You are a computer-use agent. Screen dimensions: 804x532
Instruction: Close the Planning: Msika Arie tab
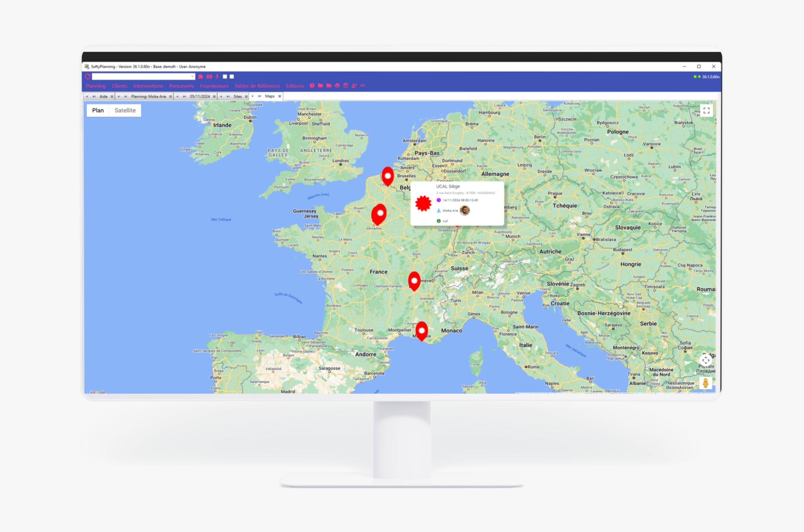point(170,97)
